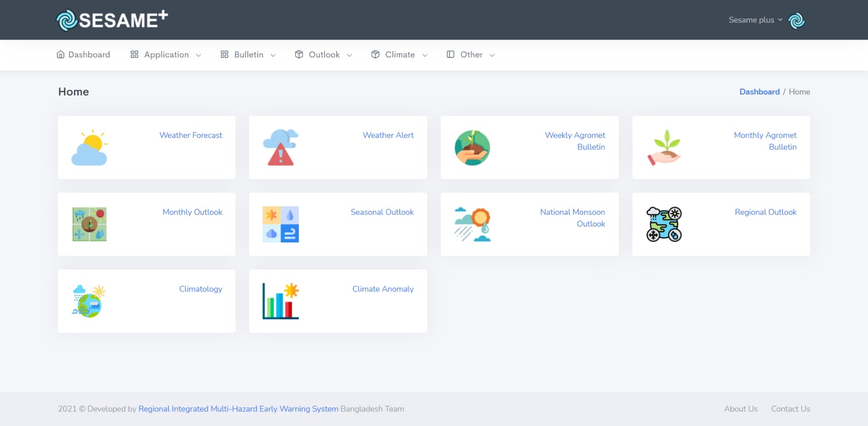Click the Climatology globe icon
The image size is (868, 426).
click(x=90, y=301)
